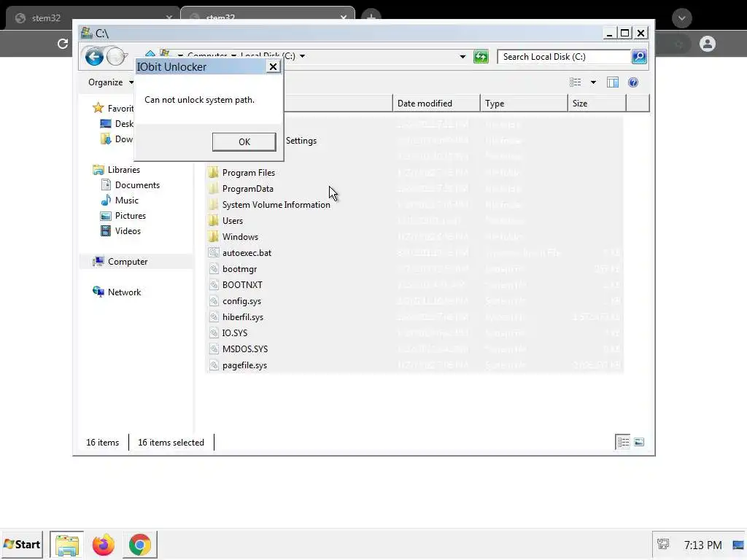The width and height of the screenshot is (747, 560).
Task: Sort by the Date modified column
Action: point(436,104)
